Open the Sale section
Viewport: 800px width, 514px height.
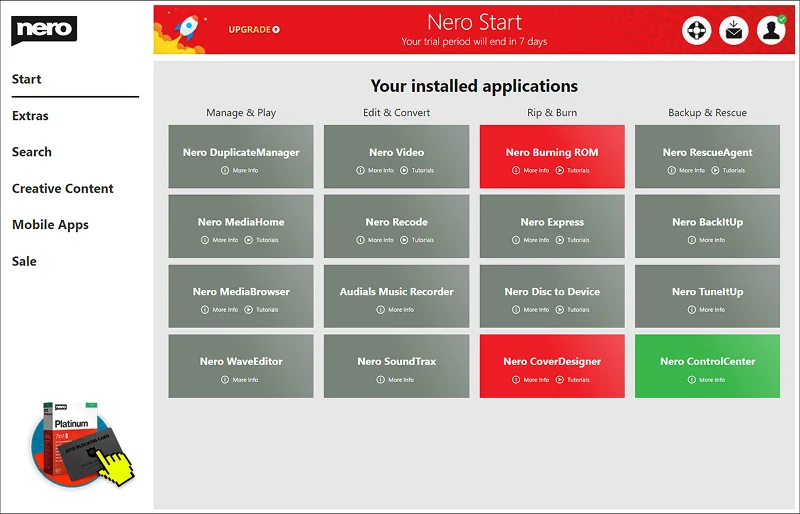click(x=24, y=261)
